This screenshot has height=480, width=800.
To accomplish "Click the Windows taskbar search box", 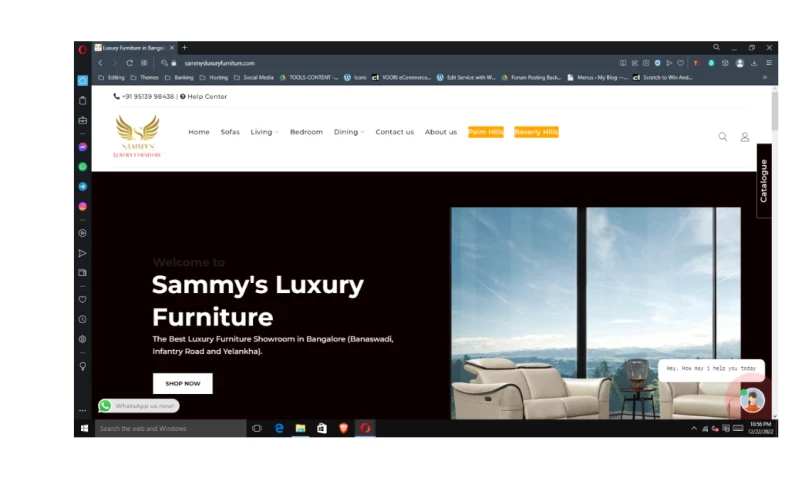I will (170, 428).
